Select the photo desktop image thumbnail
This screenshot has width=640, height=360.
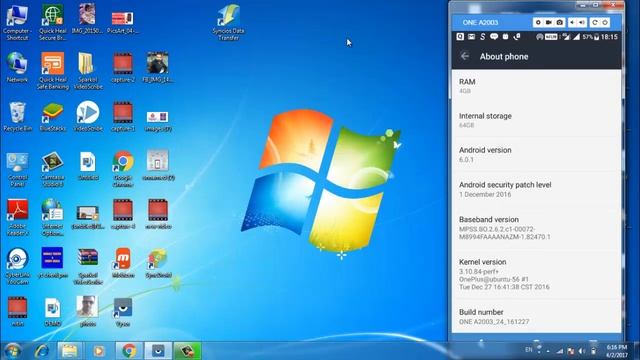point(87,311)
